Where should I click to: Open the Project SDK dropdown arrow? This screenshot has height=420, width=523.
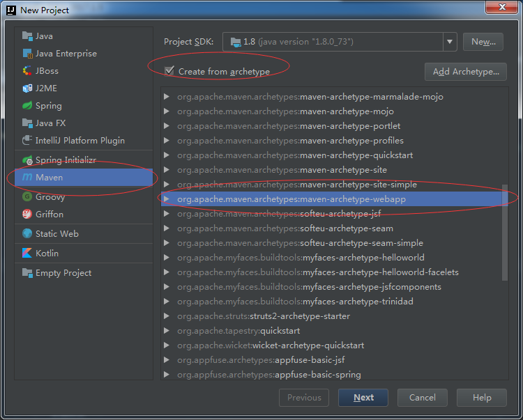point(450,42)
